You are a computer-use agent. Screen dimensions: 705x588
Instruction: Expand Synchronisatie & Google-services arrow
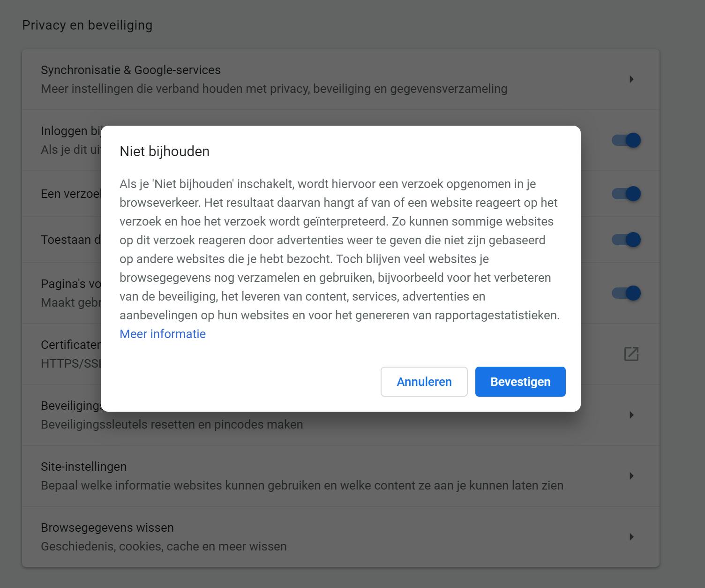(631, 79)
